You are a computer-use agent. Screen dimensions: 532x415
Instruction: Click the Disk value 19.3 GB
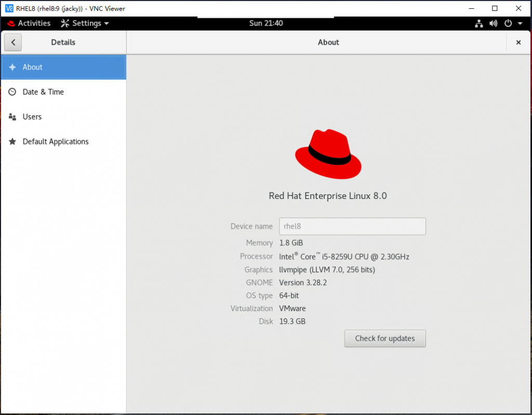point(292,322)
